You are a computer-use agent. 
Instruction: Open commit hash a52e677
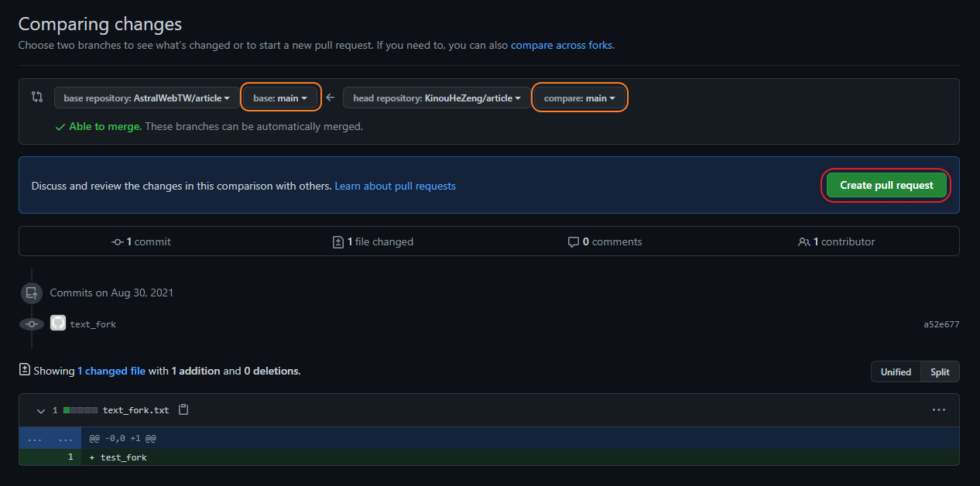[941, 324]
